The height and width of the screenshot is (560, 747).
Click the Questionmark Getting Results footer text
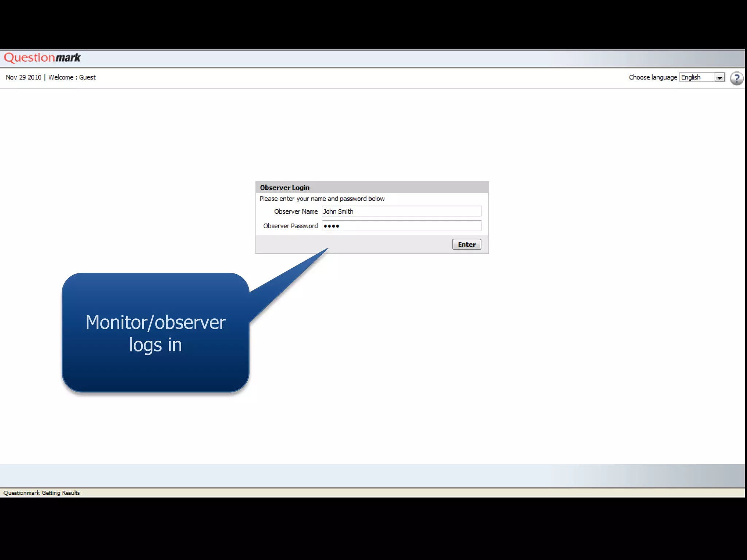pos(42,493)
